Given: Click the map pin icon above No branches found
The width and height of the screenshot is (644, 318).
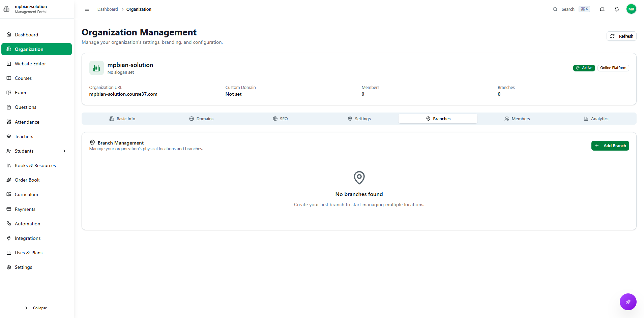Looking at the screenshot, I should point(359,178).
